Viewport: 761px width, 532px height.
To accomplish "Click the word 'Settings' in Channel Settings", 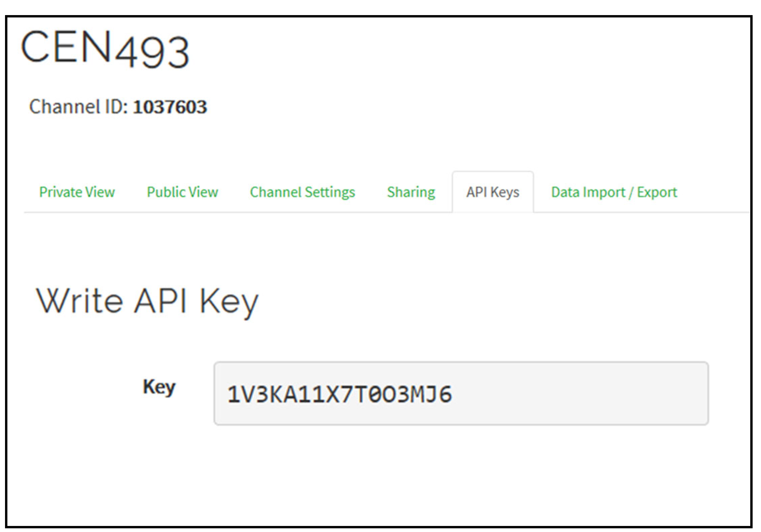I will (330, 192).
